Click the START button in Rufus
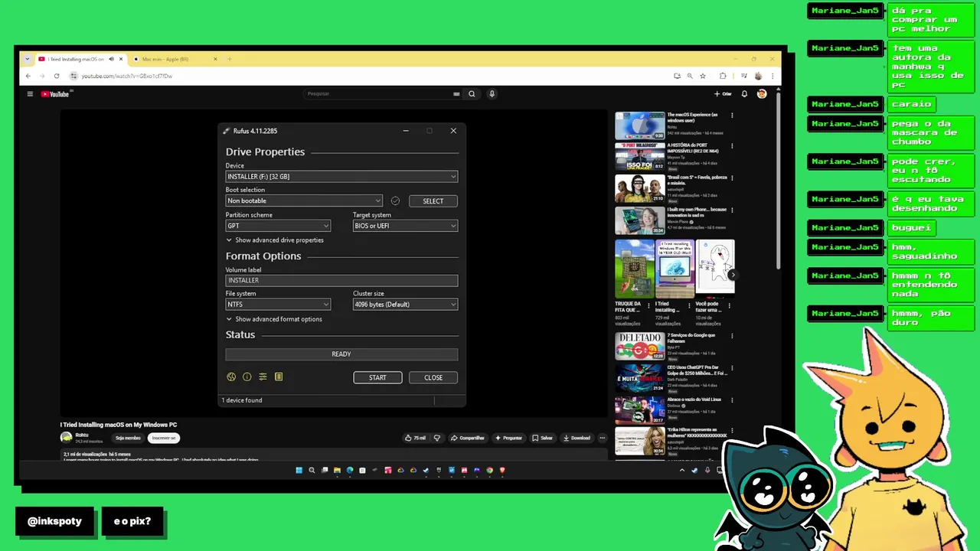This screenshot has width=980, height=551. tap(377, 377)
